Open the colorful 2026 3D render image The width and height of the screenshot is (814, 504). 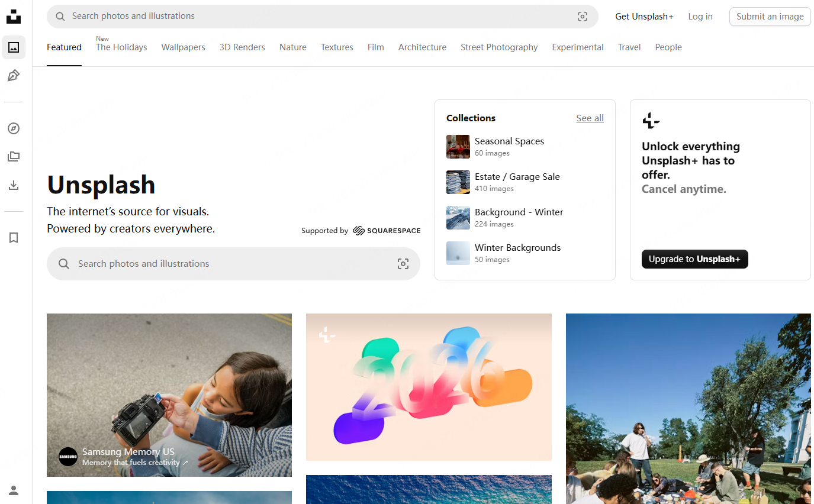429,387
